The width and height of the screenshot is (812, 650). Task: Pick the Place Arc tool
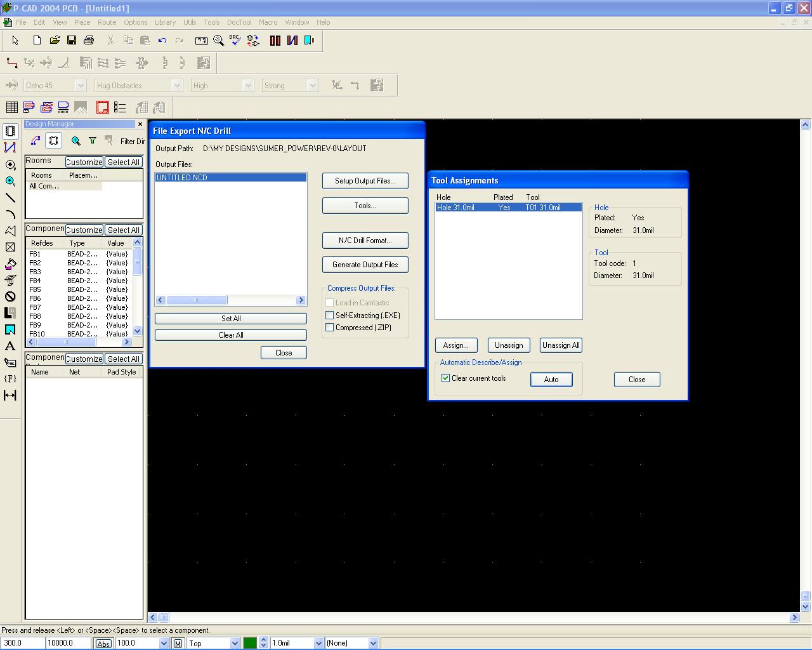coord(10,214)
